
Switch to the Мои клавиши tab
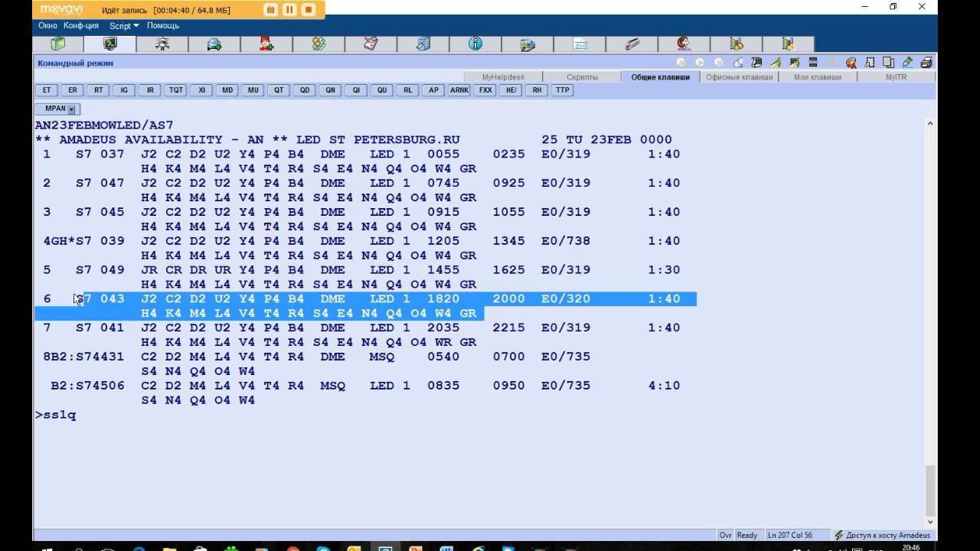818,77
